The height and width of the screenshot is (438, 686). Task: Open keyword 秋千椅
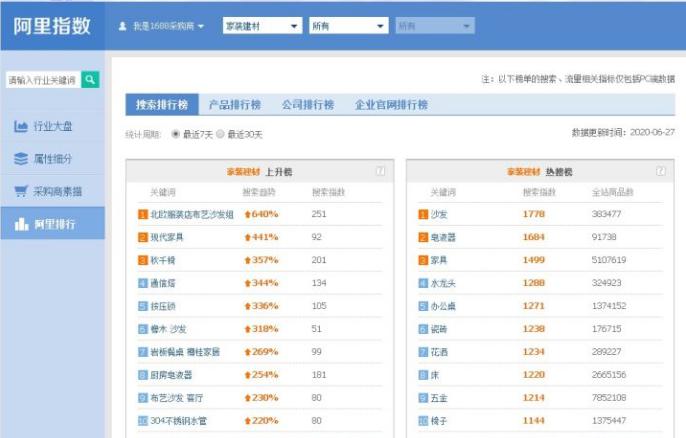tap(163, 260)
